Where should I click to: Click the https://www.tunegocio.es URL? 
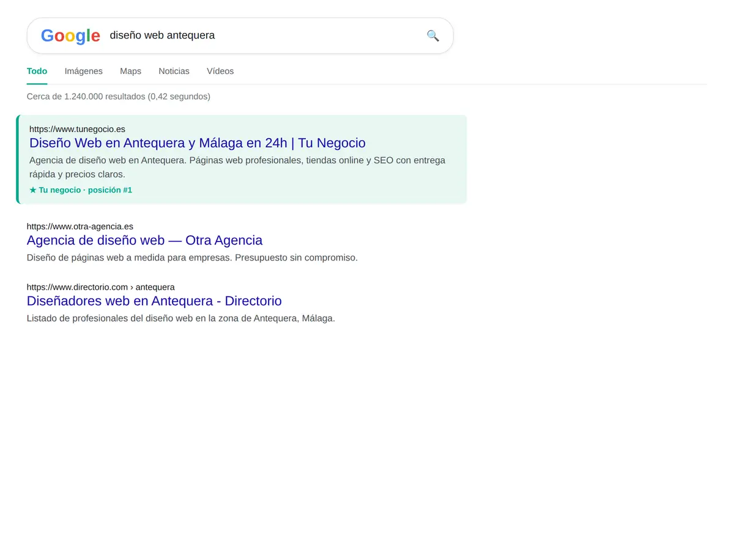(77, 129)
